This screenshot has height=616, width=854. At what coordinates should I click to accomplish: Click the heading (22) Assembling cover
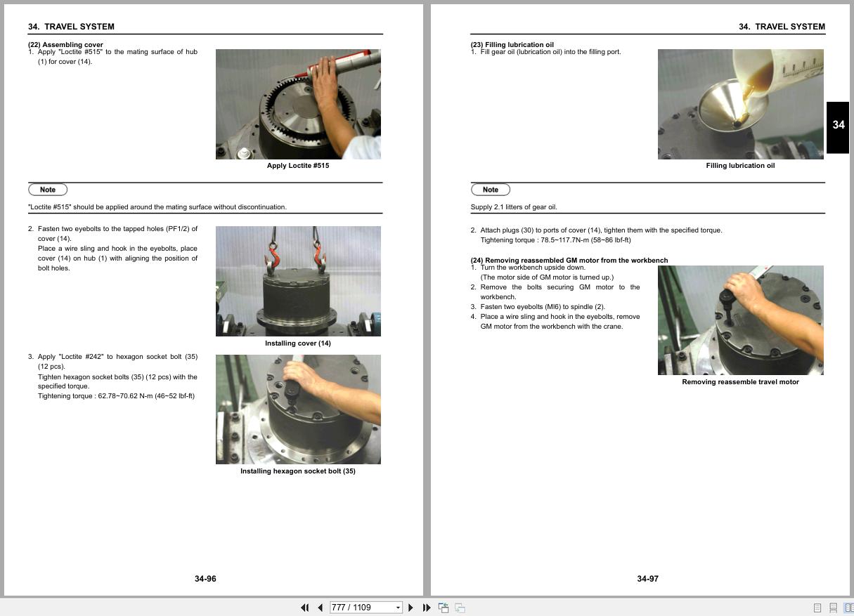(65, 45)
